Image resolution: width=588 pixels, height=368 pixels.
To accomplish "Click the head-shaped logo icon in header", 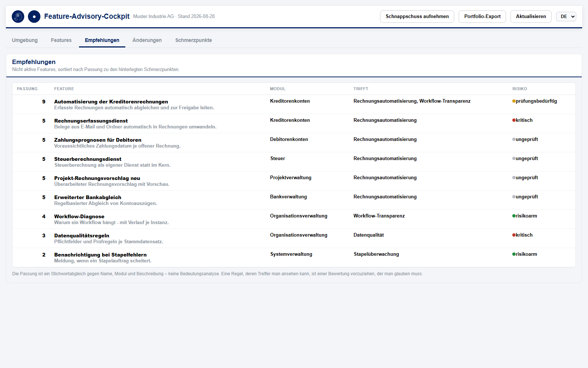I will point(18,17).
